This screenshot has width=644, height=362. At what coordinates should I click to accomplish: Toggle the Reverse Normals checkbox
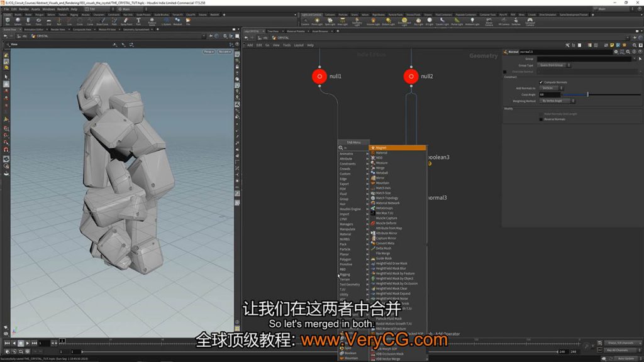point(541,119)
